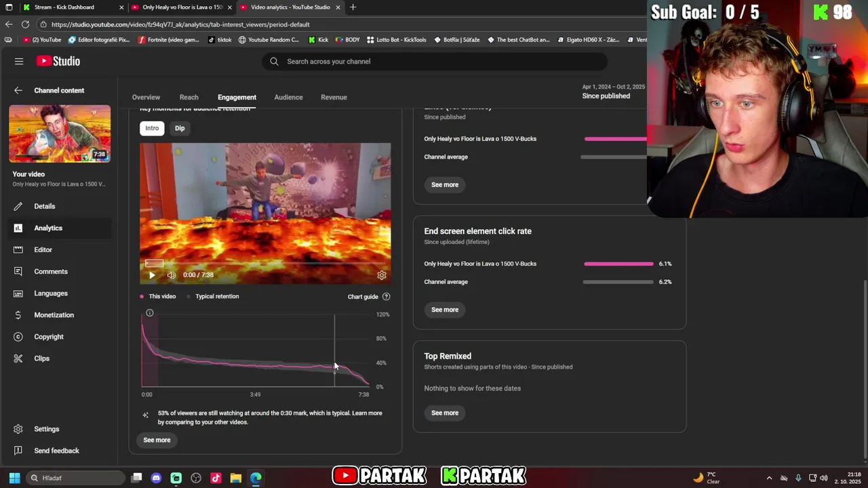Click the YouTube Studio logo
The height and width of the screenshot is (488, 868).
[58, 61]
